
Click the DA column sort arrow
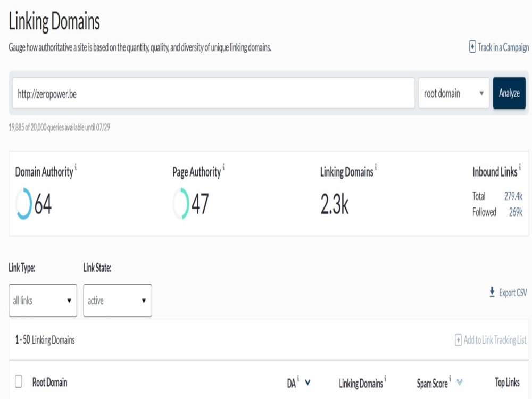coord(307,383)
